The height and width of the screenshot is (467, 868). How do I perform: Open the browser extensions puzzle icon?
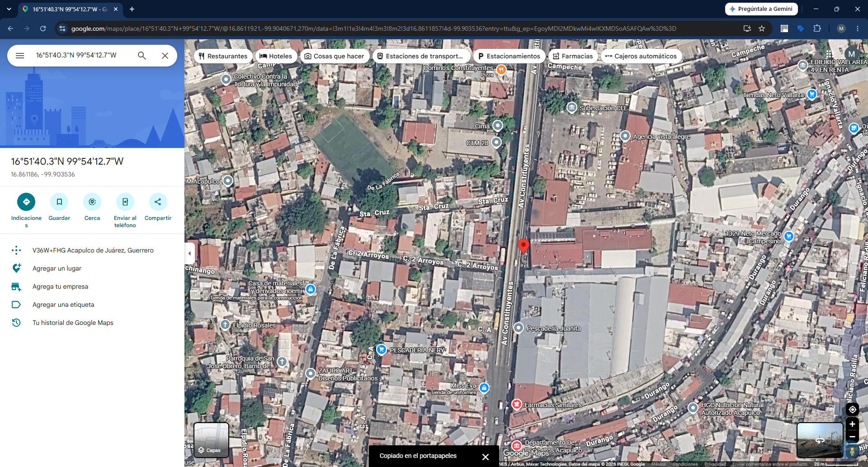[x=817, y=29]
